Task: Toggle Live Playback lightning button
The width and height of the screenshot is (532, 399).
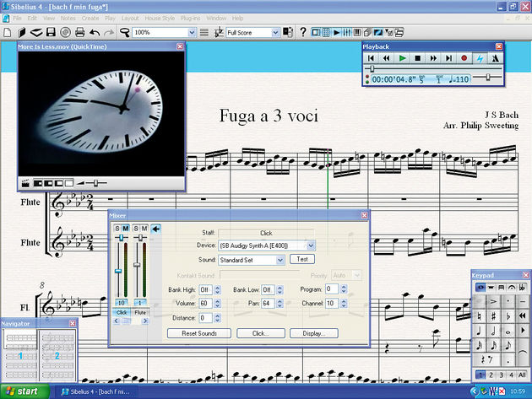Action: tap(480, 58)
